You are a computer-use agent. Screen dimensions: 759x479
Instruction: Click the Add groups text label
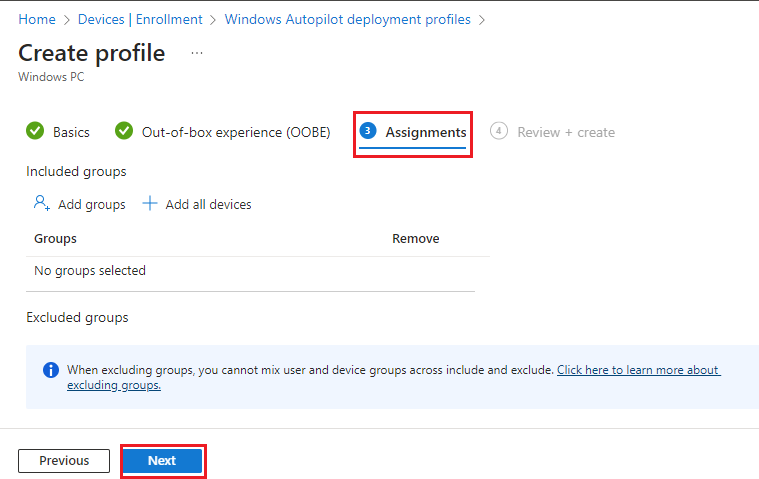pyautogui.click(x=92, y=204)
